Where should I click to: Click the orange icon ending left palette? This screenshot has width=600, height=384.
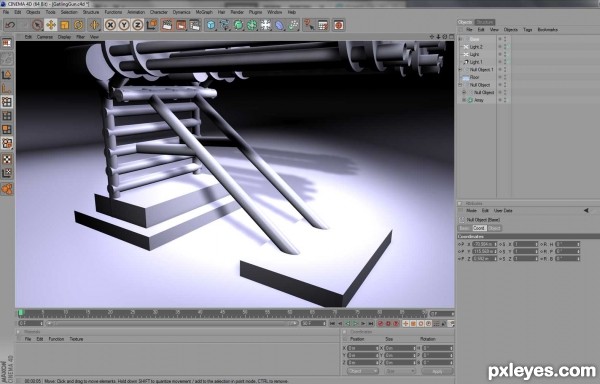pos(7,189)
